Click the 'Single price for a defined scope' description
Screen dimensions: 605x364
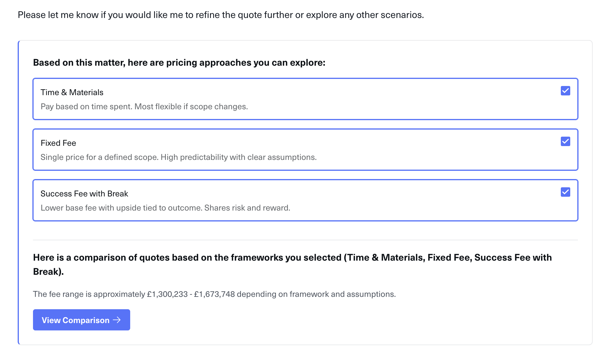[178, 157]
